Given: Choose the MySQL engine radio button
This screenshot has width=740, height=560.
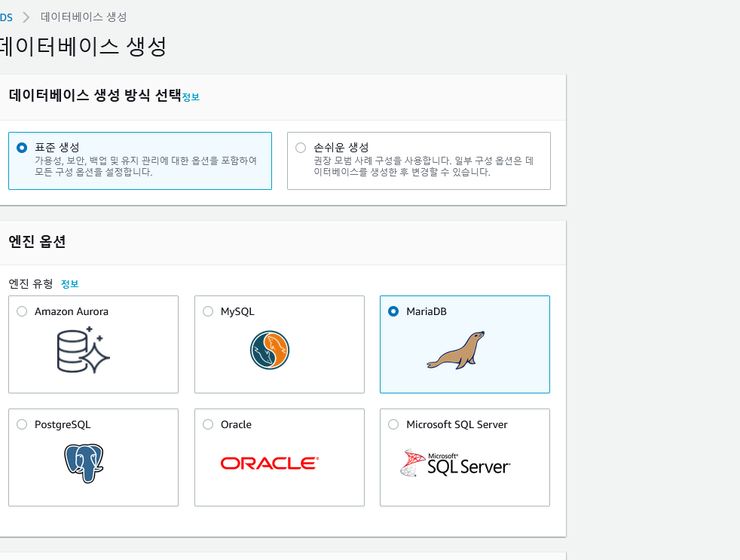Looking at the screenshot, I should 208,311.
